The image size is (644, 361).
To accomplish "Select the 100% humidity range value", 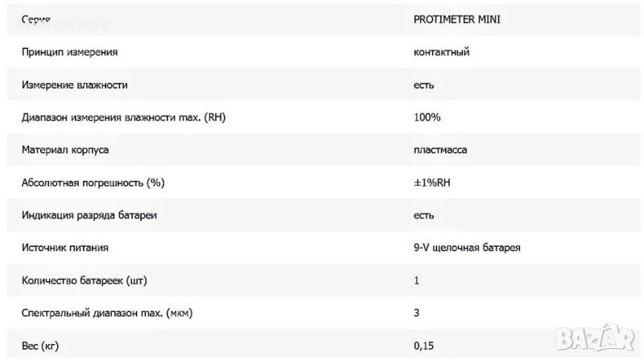I will [427, 117].
